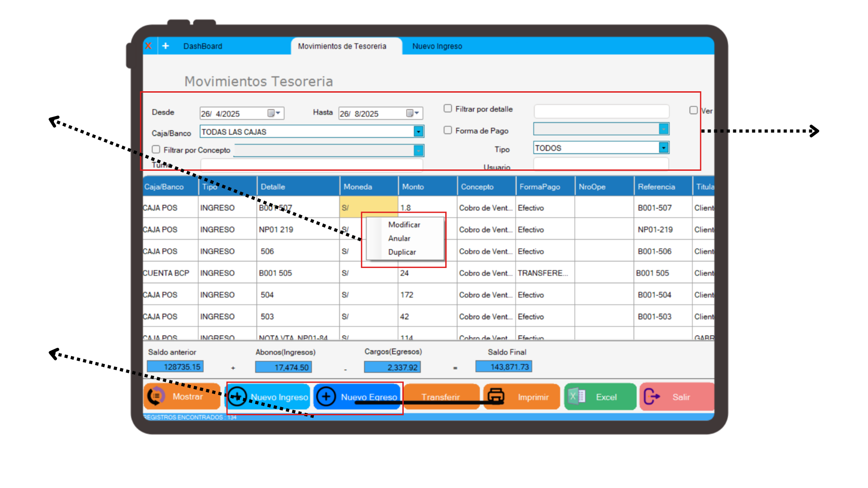Open the Desde date picker calendar
The width and height of the screenshot is (868, 488).
274,113
